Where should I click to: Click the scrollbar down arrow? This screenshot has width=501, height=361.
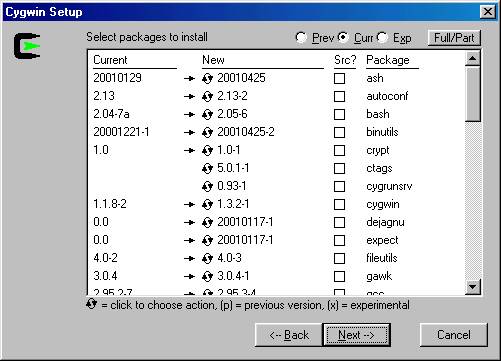pyautogui.click(x=473, y=287)
